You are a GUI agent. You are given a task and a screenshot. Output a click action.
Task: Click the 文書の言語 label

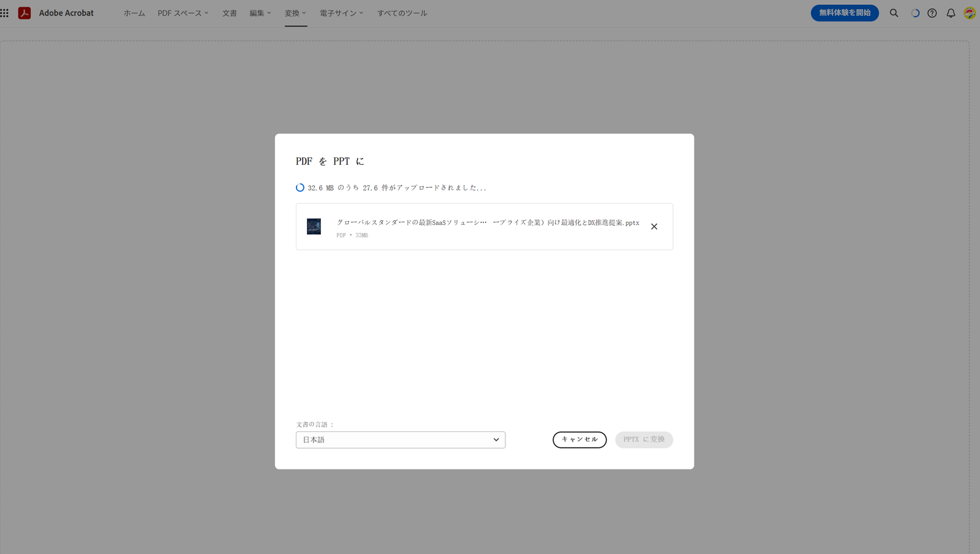(315, 424)
